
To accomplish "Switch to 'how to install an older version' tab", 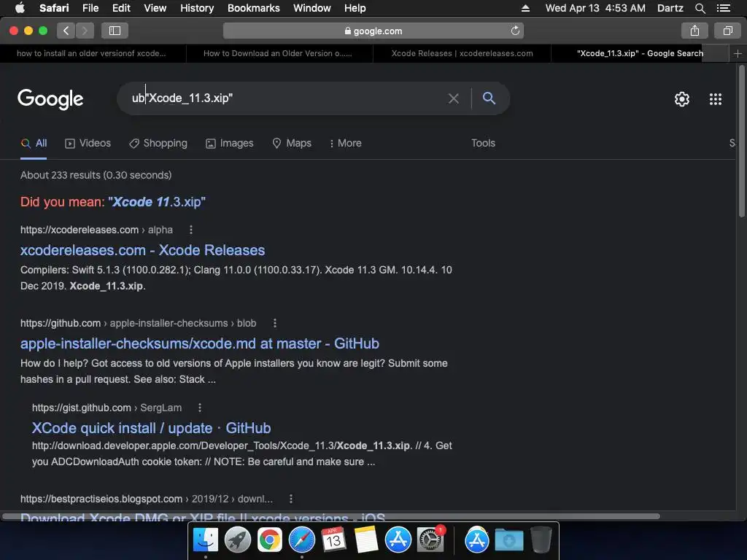I will pos(91,54).
